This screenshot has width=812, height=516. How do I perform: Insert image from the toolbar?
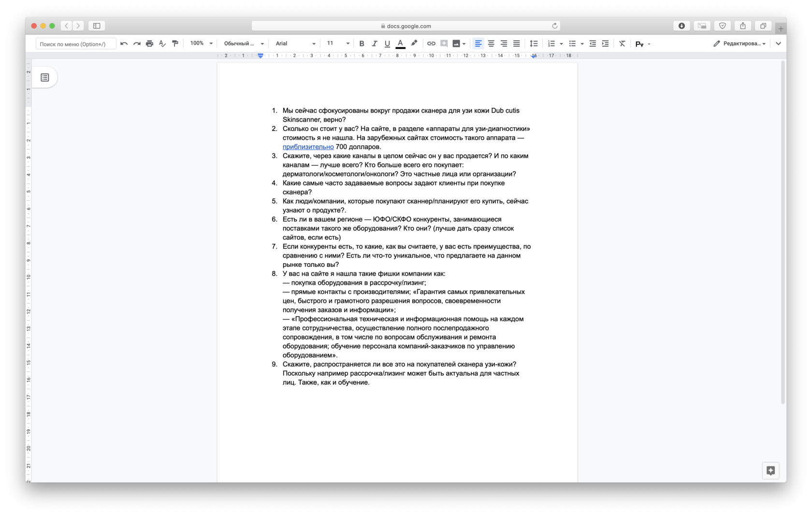point(456,44)
